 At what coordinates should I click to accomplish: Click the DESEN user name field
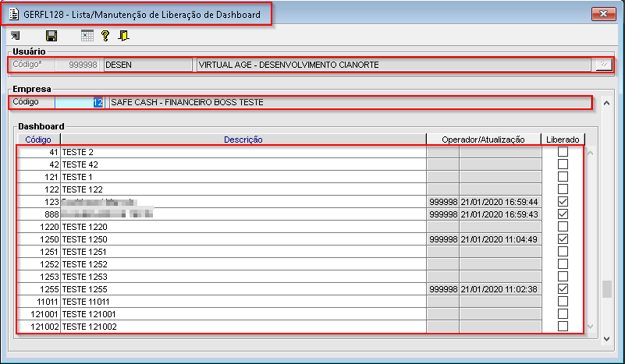point(148,65)
